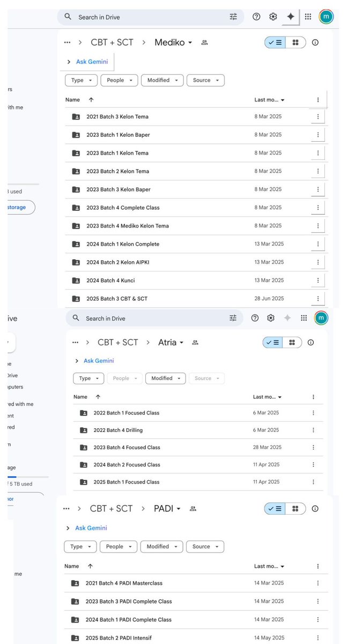The height and width of the screenshot is (644, 362).
Task: Open the Mediko folder dropdown in breadcrumb
Action: pyautogui.click(x=173, y=42)
